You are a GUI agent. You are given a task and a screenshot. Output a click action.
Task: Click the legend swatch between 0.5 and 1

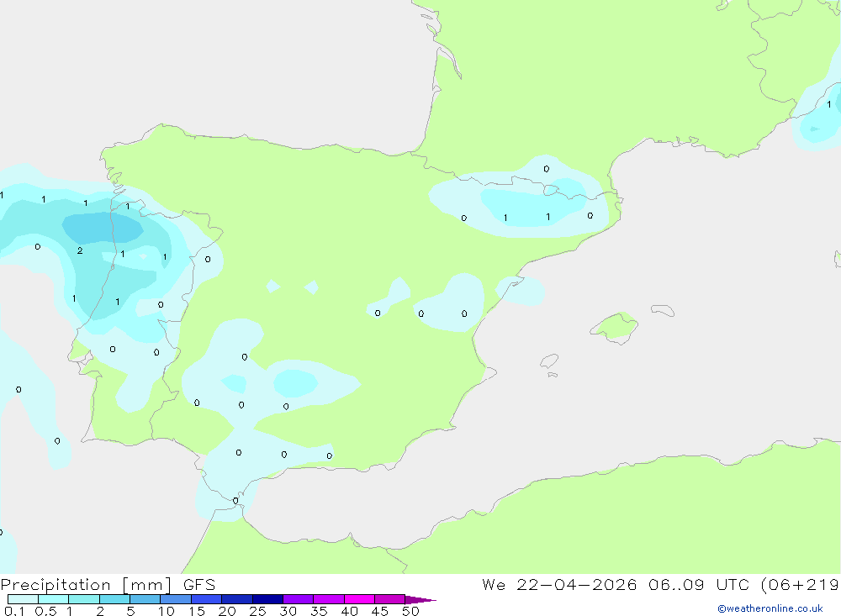coord(53,599)
